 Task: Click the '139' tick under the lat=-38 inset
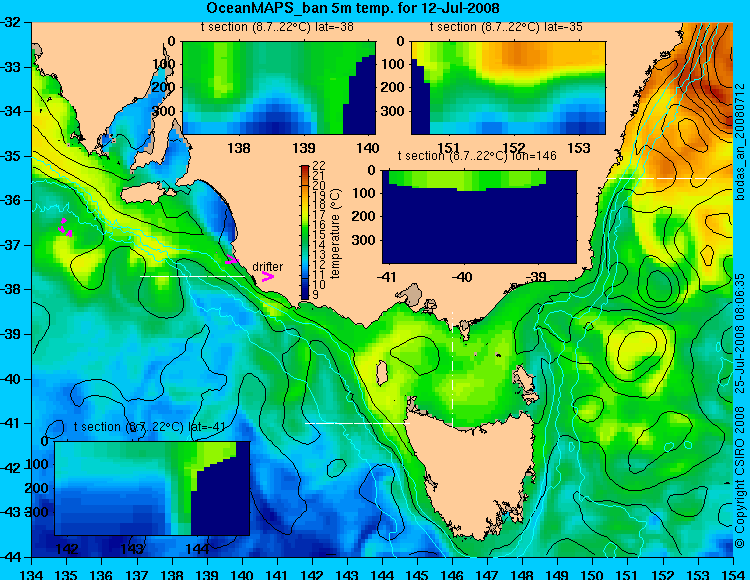pyautogui.click(x=304, y=148)
